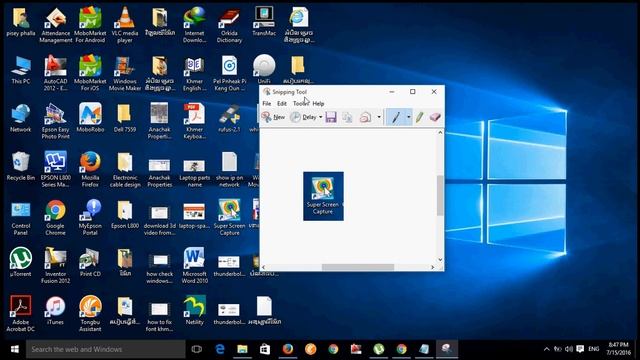Select the UniFi desktop icon
This screenshot has width=640, height=360.
pos(264,70)
